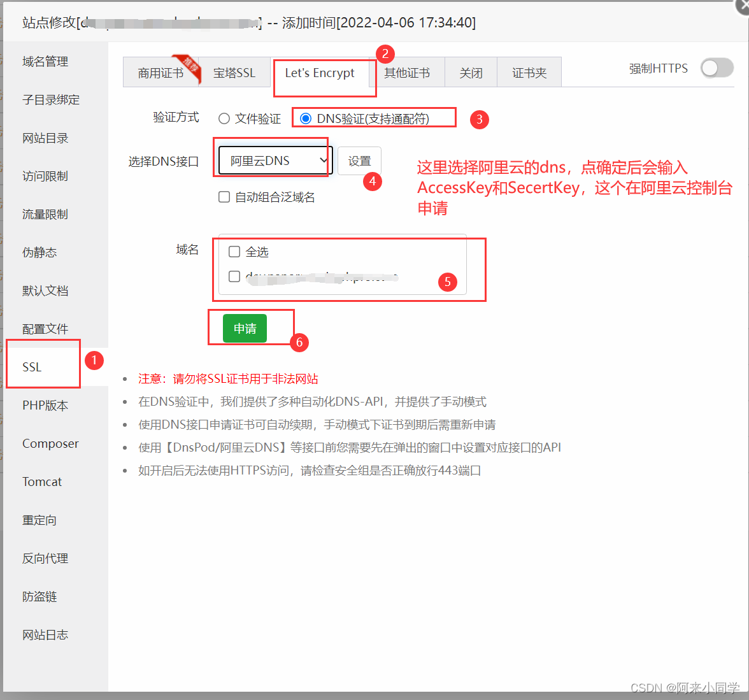Image resolution: width=749 pixels, height=700 pixels.
Task: Switch to the 宝塔SSL tab
Action: 234,73
